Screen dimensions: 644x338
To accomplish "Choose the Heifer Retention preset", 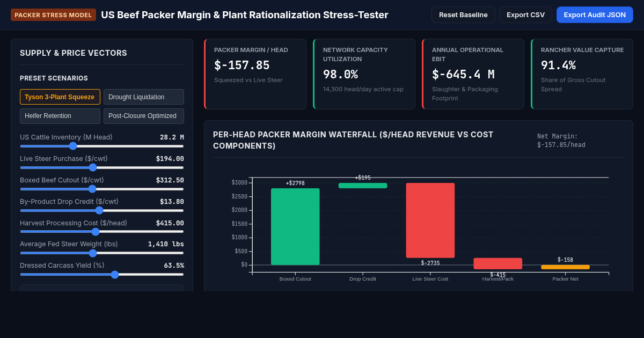I will [x=60, y=116].
